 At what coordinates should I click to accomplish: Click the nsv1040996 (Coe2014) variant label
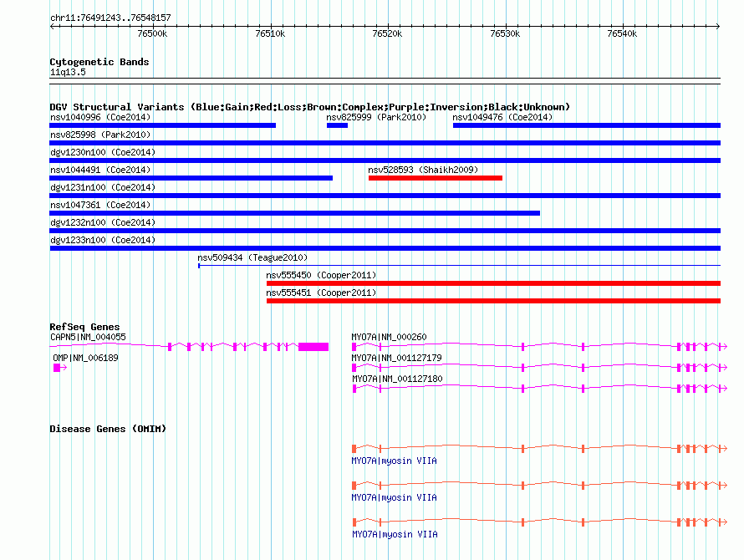pyautogui.click(x=100, y=117)
